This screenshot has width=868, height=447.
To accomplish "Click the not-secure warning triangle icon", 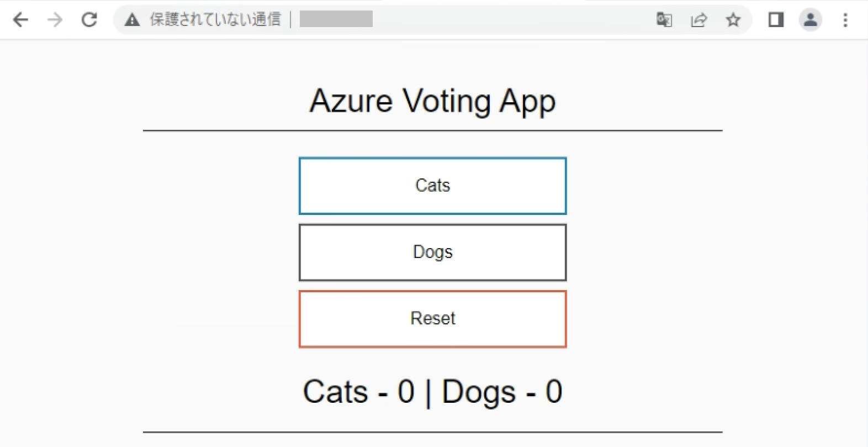I will tap(132, 20).
